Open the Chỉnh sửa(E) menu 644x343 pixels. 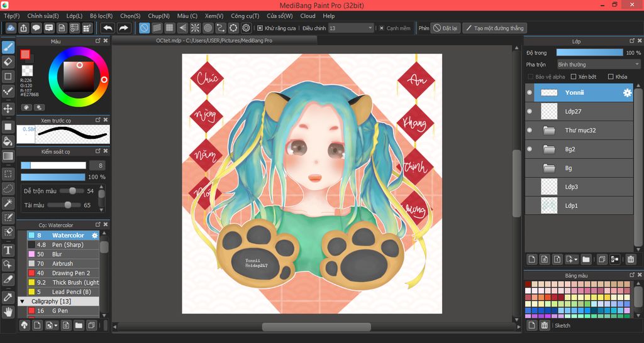(43, 16)
